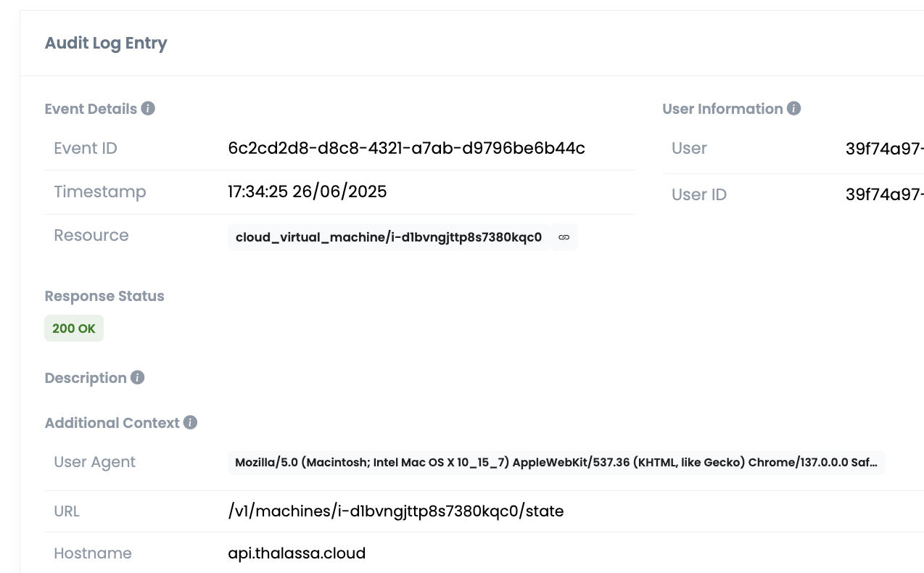
Task: Click the 200 OK status badge
Action: pos(73,328)
